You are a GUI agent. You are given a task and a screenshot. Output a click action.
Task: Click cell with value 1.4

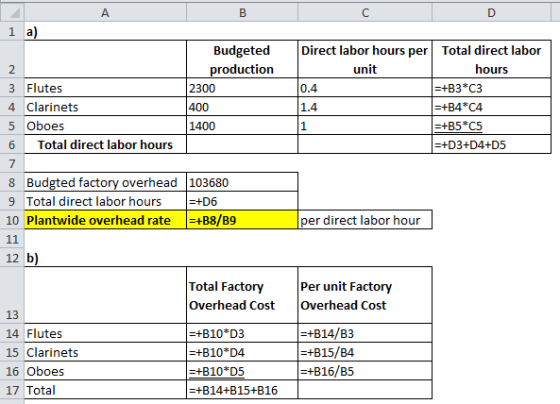click(x=365, y=107)
